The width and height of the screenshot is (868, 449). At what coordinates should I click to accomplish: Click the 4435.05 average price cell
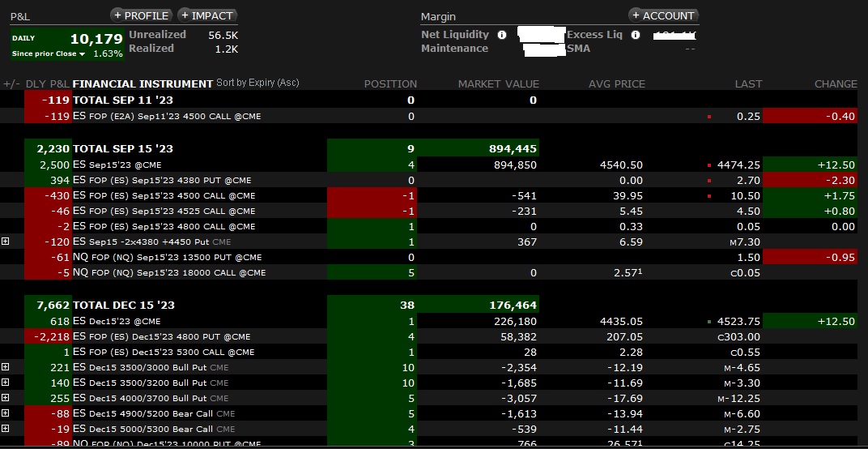click(x=622, y=321)
